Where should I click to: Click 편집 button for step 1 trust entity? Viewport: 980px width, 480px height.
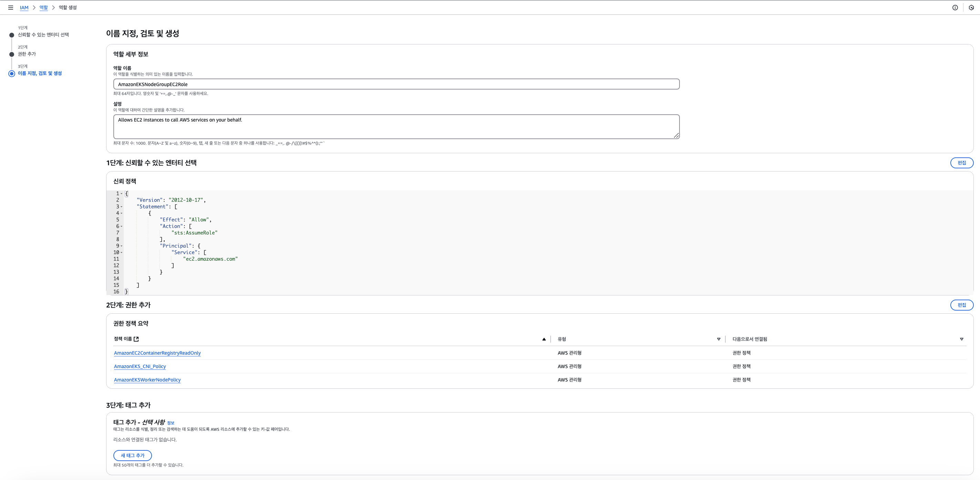click(x=961, y=163)
